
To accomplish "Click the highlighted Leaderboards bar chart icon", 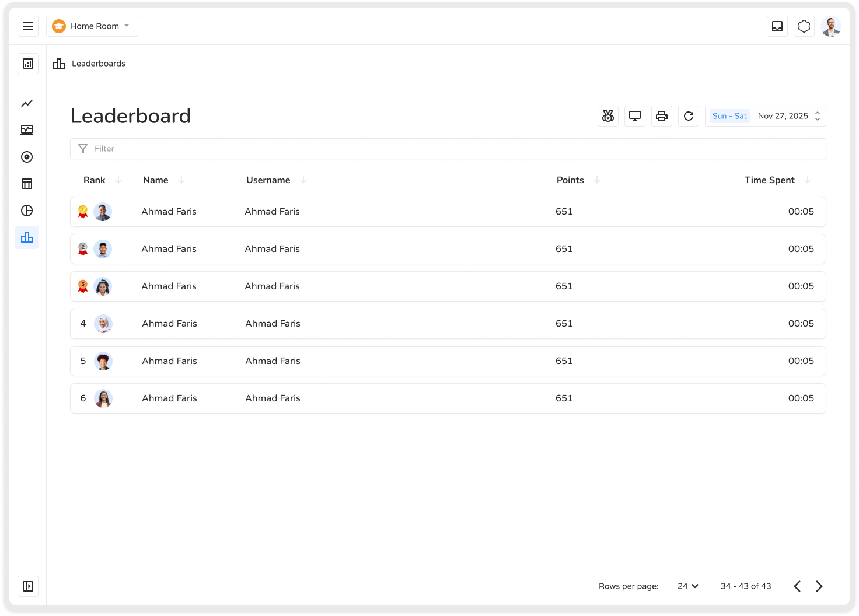I will [27, 237].
